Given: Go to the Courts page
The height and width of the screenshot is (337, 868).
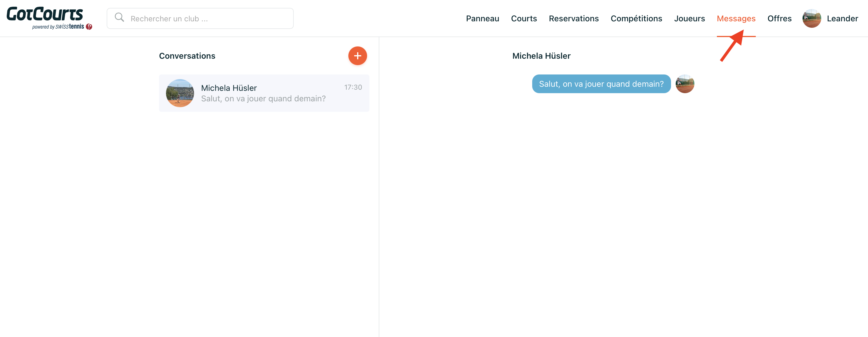Looking at the screenshot, I should click(524, 18).
